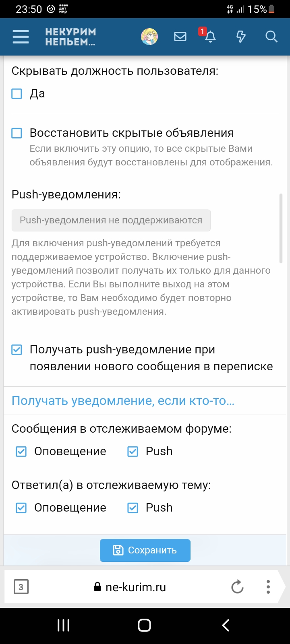The height and width of the screenshot is (644, 290).
Task: Open the hamburger navigation menu
Action: [21, 37]
